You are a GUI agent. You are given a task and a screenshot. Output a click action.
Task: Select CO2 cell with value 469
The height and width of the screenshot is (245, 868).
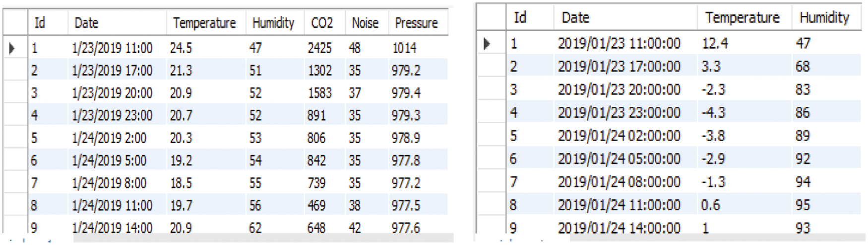pyautogui.click(x=316, y=205)
